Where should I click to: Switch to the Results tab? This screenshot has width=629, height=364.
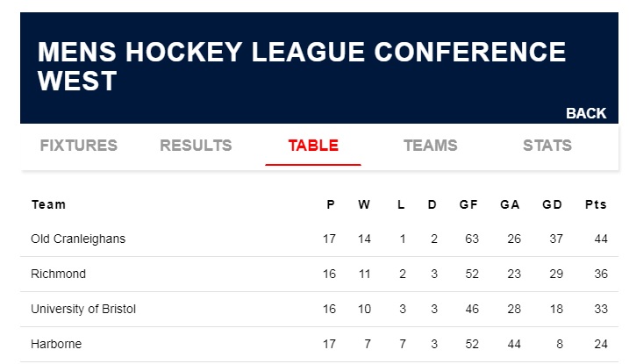point(196,145)
